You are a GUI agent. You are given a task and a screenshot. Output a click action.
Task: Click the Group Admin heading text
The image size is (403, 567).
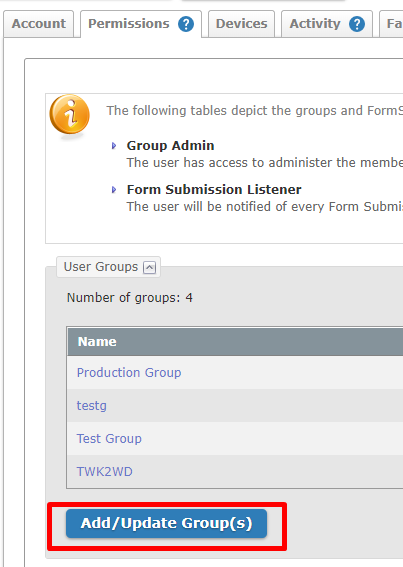click(170, 145)
